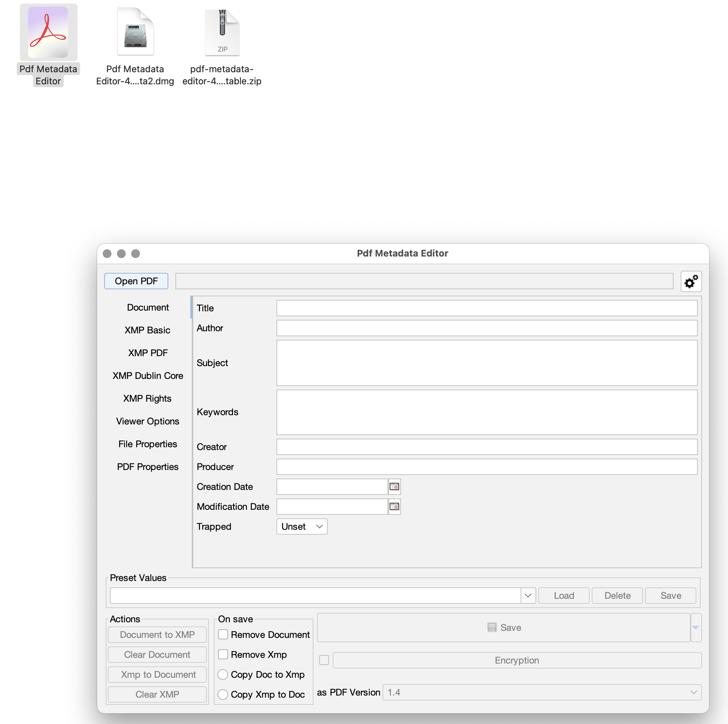
Task: Click into the Title input field
Action: pyautogui.click(x=486, y=308)
